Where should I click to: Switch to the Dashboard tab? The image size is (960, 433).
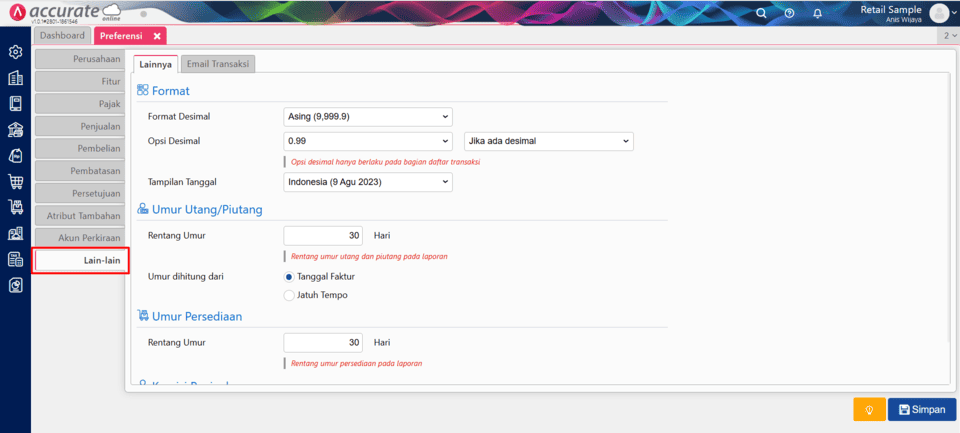(x=62, y=36)
